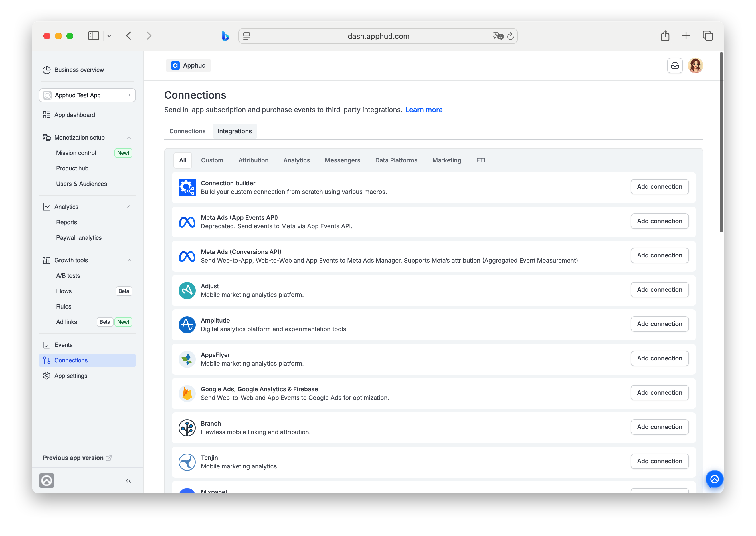This screenshot has width=756, height=536.
Task: Click the Apphud logo at sidebar bottom
Action: click(x=47, y=481)
